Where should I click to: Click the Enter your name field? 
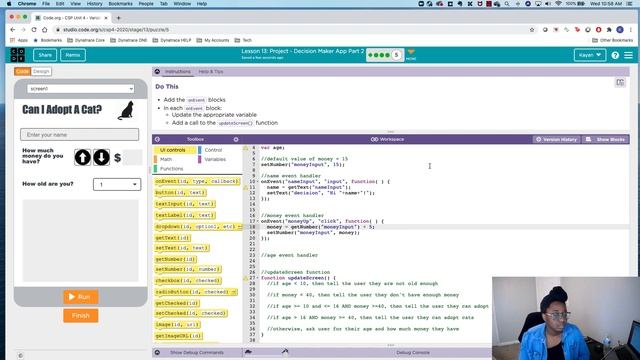click(x=80, y=135)
